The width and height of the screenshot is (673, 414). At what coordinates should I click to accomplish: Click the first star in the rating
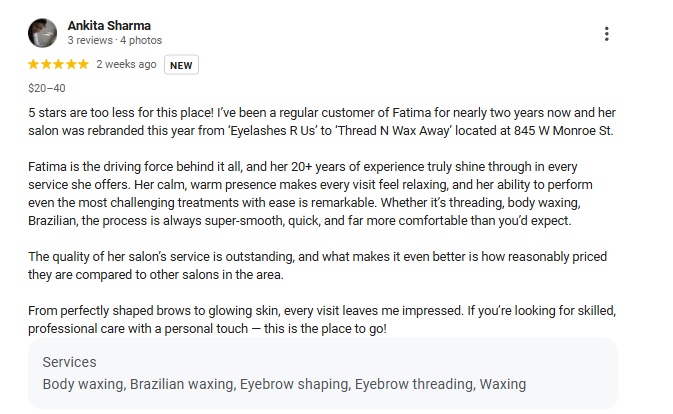click(x=34, y=65)
